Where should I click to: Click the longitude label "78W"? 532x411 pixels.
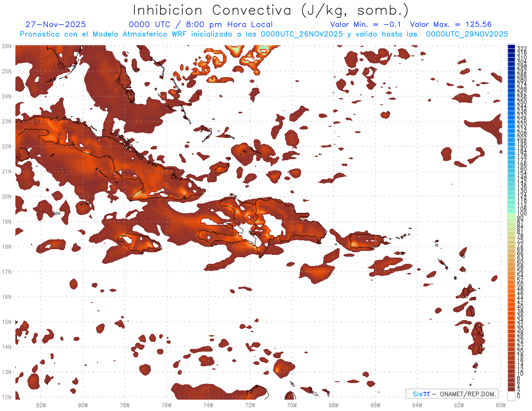coord(125,404)
